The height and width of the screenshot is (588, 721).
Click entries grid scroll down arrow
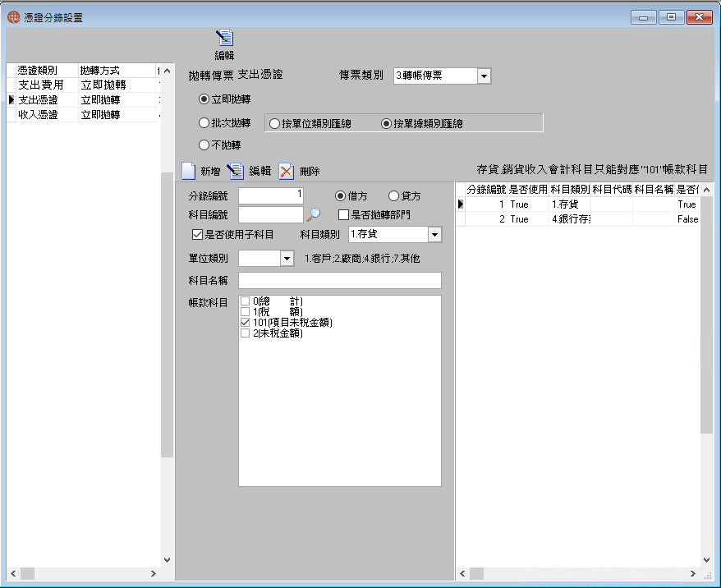click(x=707, y=559)
